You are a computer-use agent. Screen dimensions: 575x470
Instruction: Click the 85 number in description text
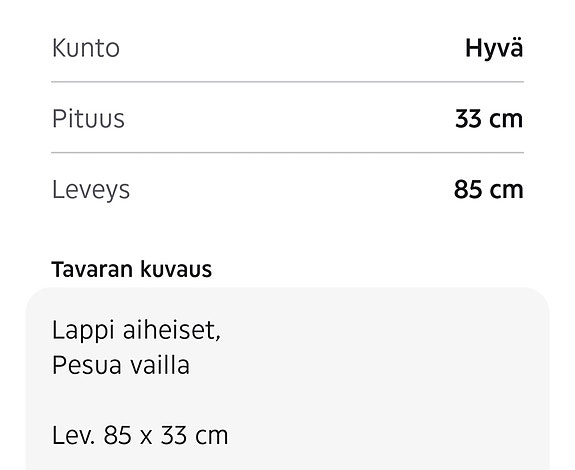[117, 436]
